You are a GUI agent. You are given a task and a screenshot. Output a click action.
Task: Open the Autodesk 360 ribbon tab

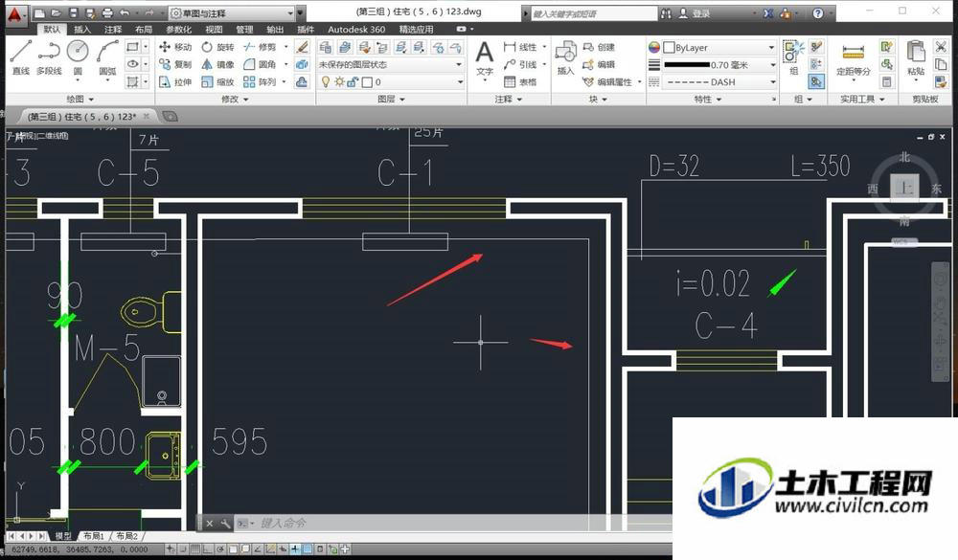(x=356, y=30)
